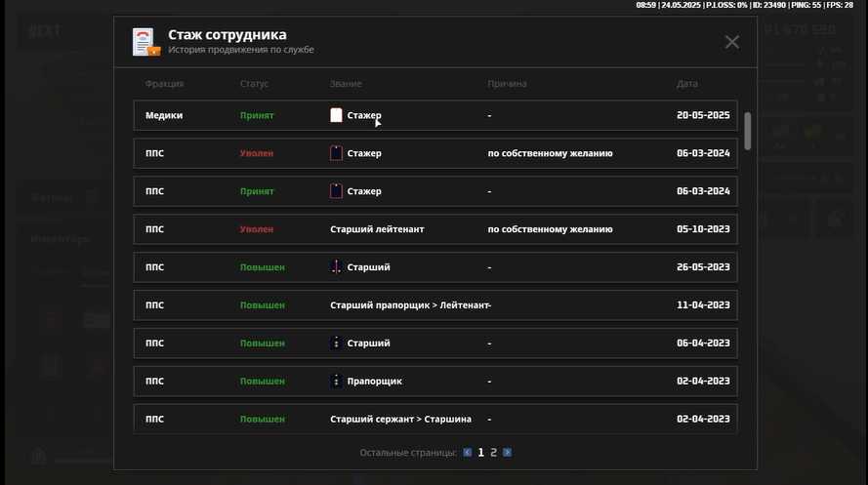868x485 pixels.
Task: Click Стажер rank icon in the Принят 06-03-2024 row
Action: pos(336,191)
